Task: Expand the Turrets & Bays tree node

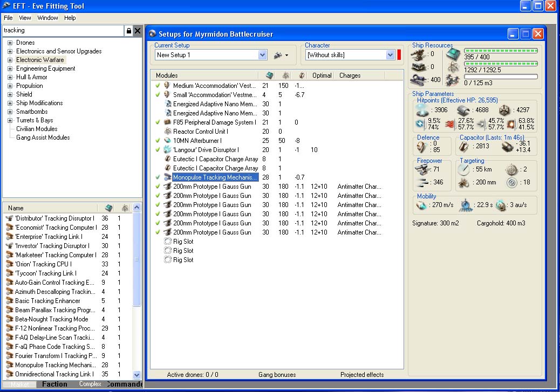Action: pos(10,120)
